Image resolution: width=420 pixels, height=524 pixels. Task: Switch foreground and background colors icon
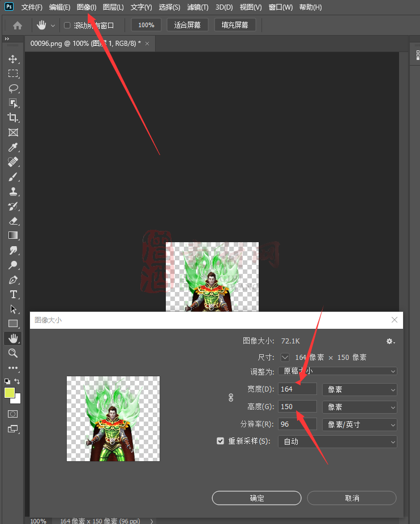point(18,381)
